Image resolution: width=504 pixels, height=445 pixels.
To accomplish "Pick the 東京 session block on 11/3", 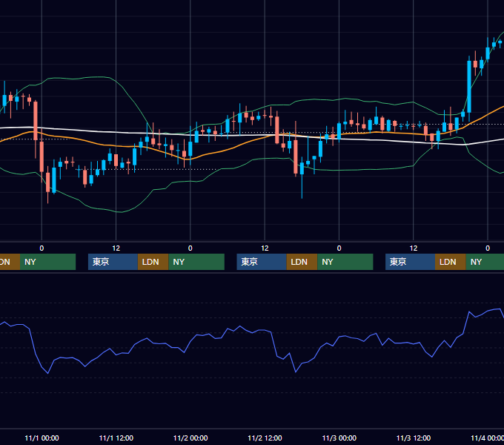I will point(410,262).
